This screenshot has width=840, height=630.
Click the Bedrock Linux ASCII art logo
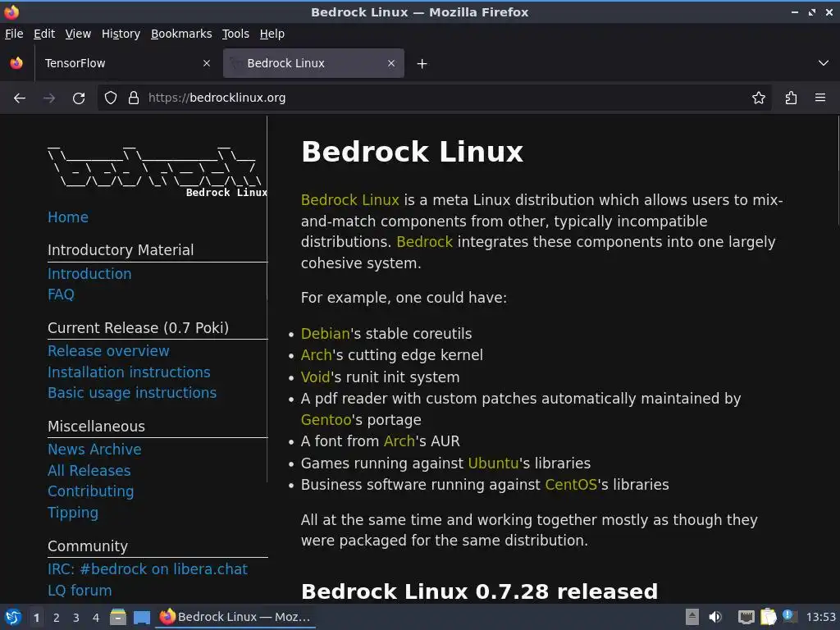157,171
